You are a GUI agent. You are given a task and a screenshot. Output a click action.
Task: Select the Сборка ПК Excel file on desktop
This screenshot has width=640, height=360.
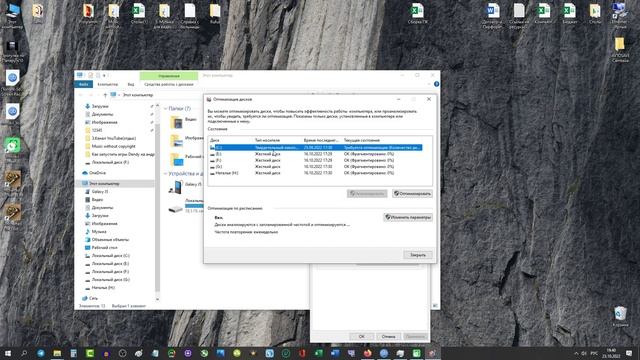click(417, 14)
